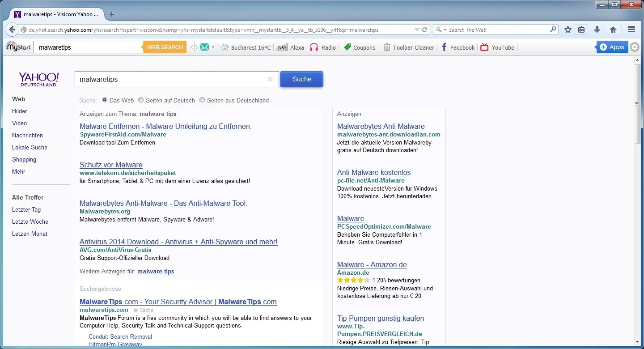Viewport: 644px width, 349px height.
Task: Open the 'Malwarebytes Anti-Malware - Das Anti-Malware Tool' ad link
Action: pos(163,203)
